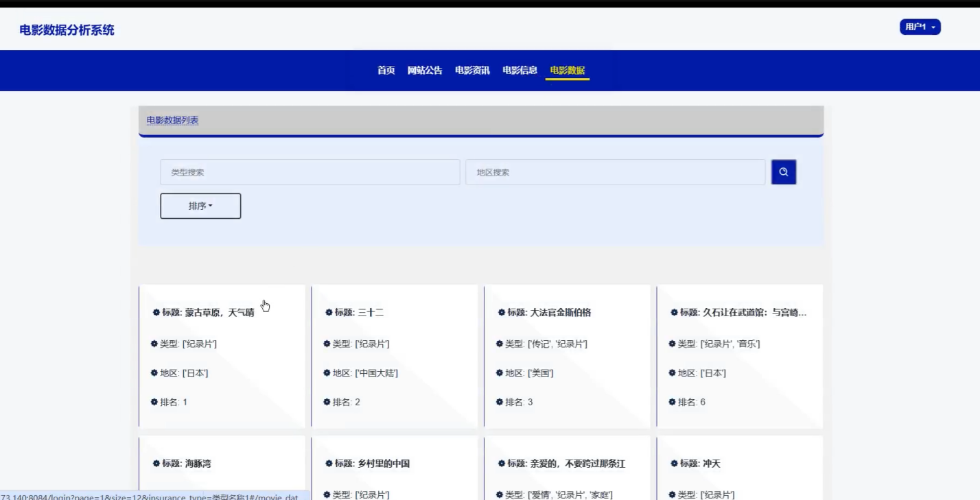Click the bullet icon before 类型: ['传记', '纪录片']
The height and width of the screenshot is (500, 980).
pos(500,344)
